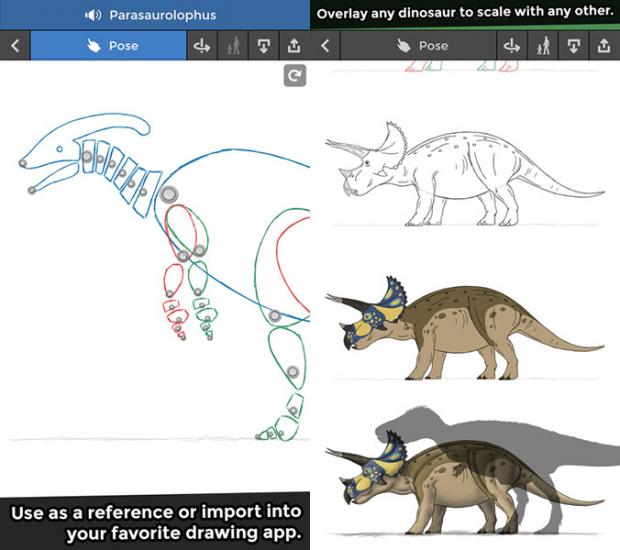Click the flip view icon in the blue toolbar
Screen dimensions: 620x550
203,46
